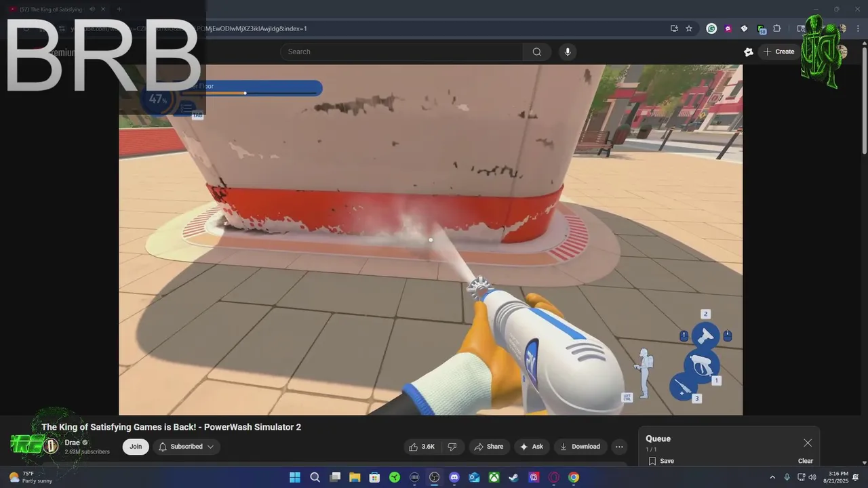Click the install app icon in address bar

[x=674, y=28]
